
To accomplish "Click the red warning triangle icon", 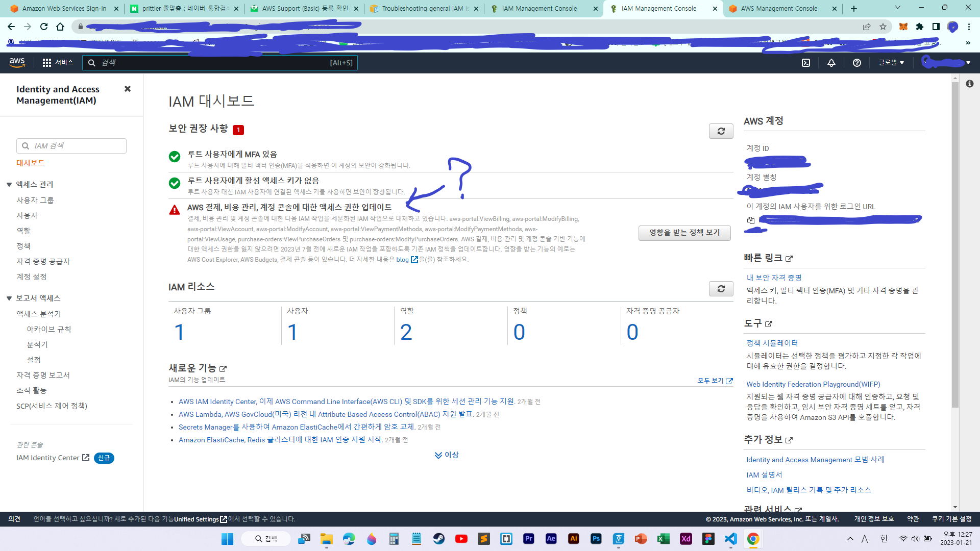I will click(x=175, y=210).
